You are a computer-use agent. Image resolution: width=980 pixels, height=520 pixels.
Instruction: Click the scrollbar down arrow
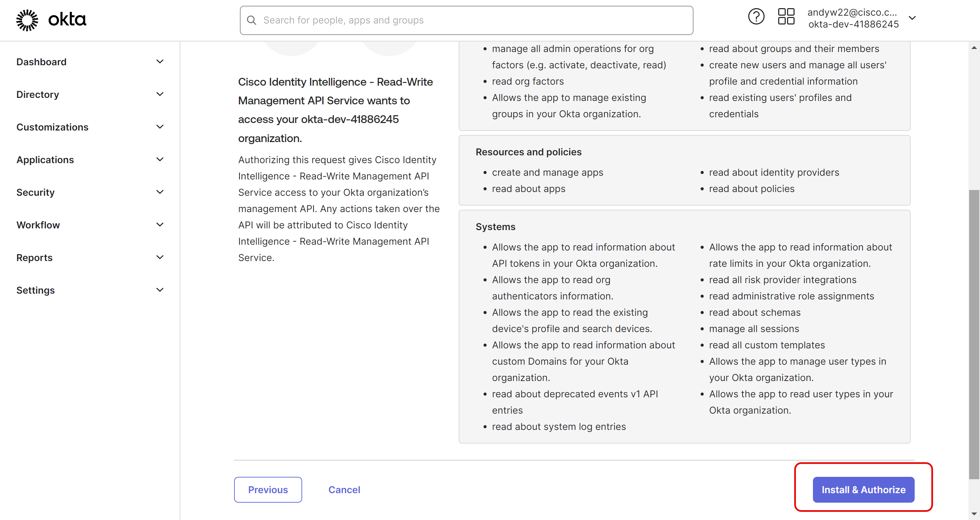[x=974, y=514]
